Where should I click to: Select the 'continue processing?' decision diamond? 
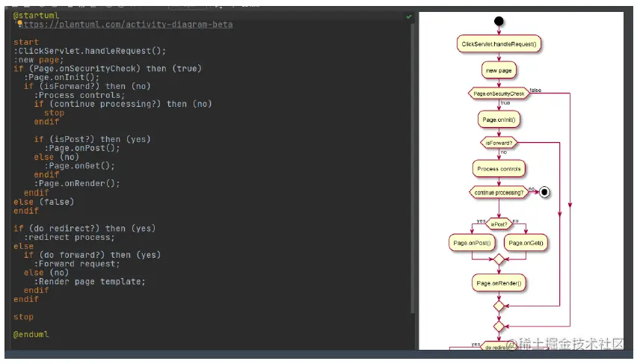[x=499, y=193]
